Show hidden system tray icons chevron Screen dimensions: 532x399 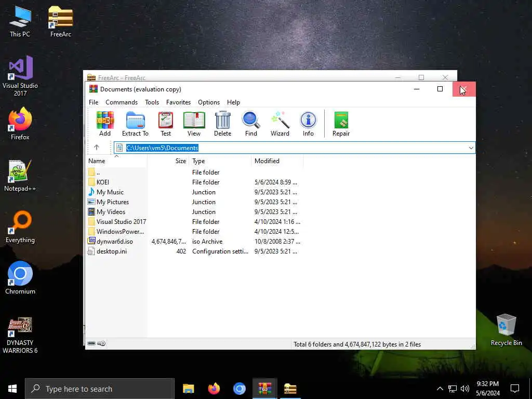click(x=440, y=389)
